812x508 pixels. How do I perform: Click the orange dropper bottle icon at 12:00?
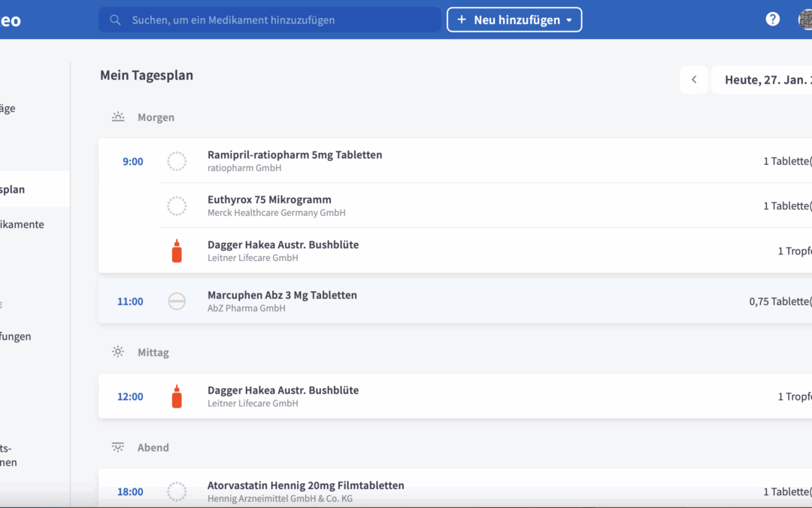(x=177, y=397)
